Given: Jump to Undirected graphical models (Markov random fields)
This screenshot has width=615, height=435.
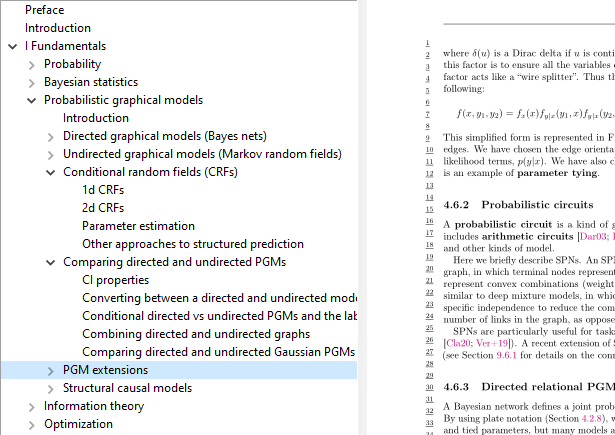Looking at the screenshot, I should coord(202,154).
